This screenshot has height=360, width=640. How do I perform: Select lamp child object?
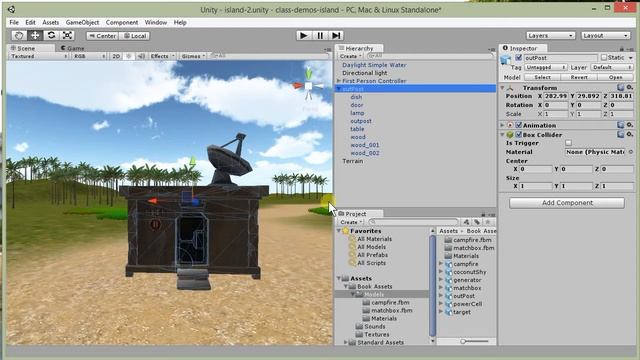click(357, 113)
